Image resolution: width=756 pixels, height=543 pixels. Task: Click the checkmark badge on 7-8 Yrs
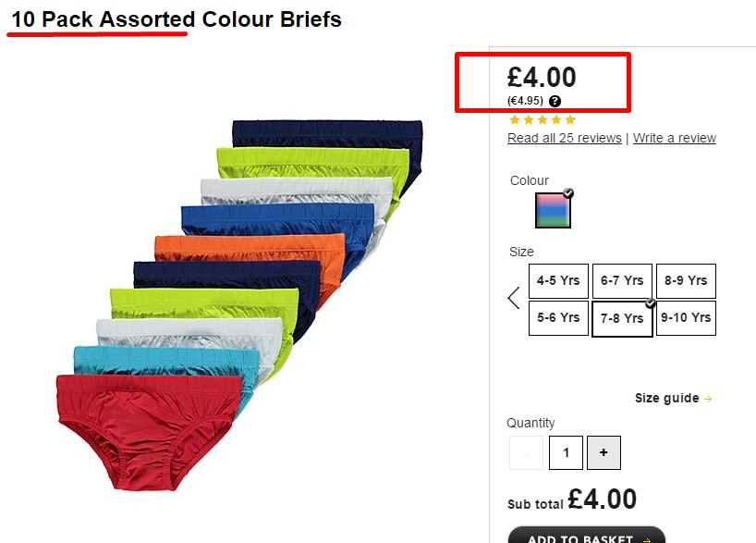pyautogui.click(x=651, y=303)
